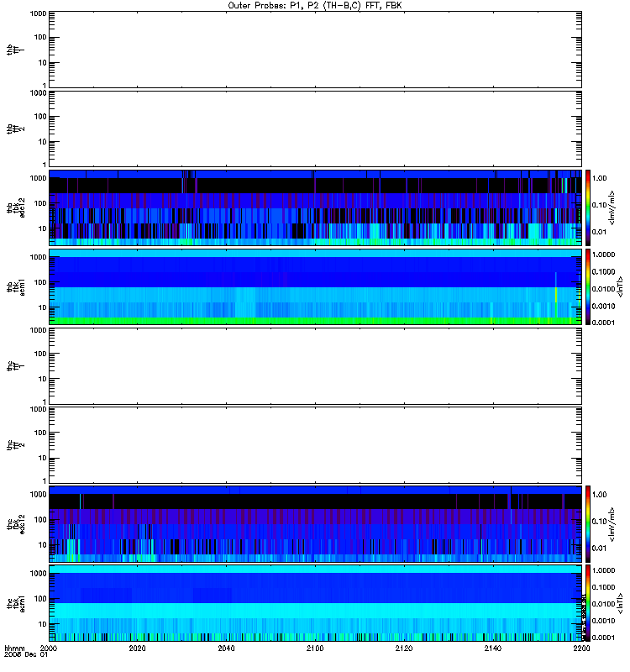This screenshot has width=630, height=672.
Task: Click the "2100" time axis label
Action: coord(315,648)
